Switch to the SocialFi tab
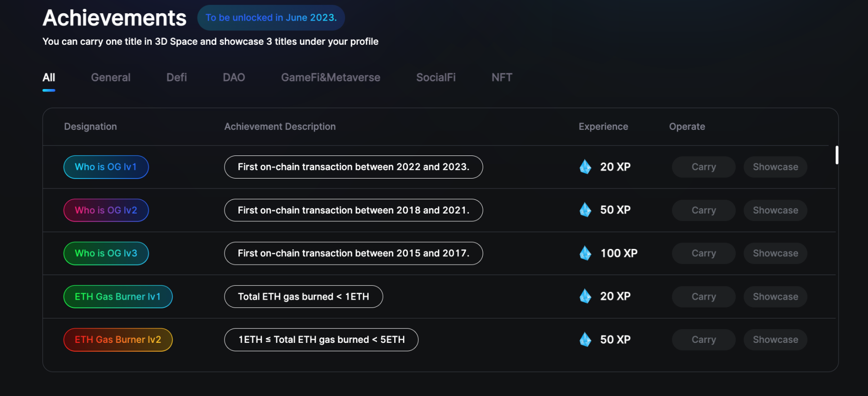Screen dimensions: 868x396 pos(435,78)
